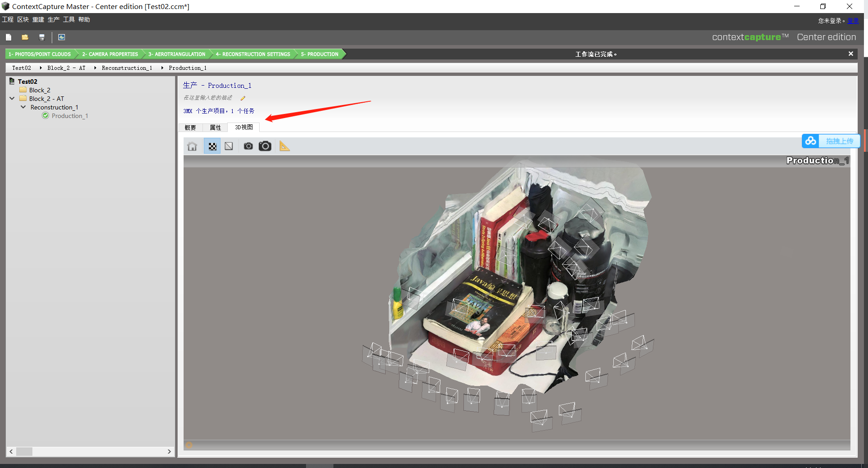Screen dimensions: 868x468
Task: Toggle the checkerboard texture display mode
Action: tap(212, 146)
